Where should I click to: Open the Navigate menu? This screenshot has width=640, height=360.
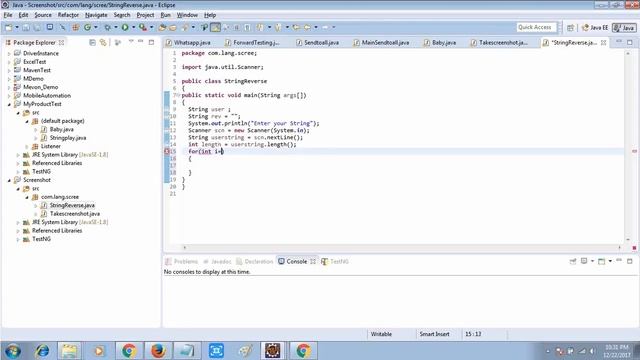click(96, 15)
